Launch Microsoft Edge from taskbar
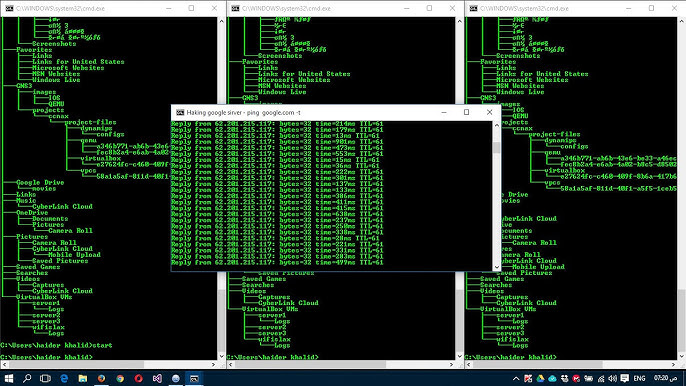The image size is (686, 386). point(64,378)
